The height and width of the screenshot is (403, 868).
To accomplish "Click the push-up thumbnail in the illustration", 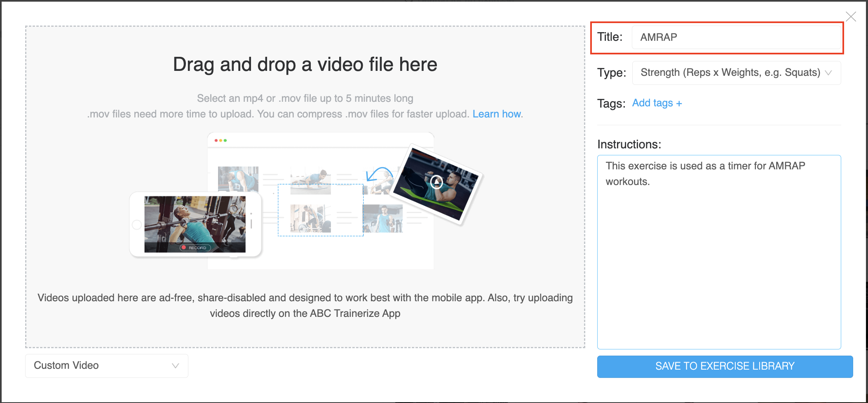I will 310,180.
